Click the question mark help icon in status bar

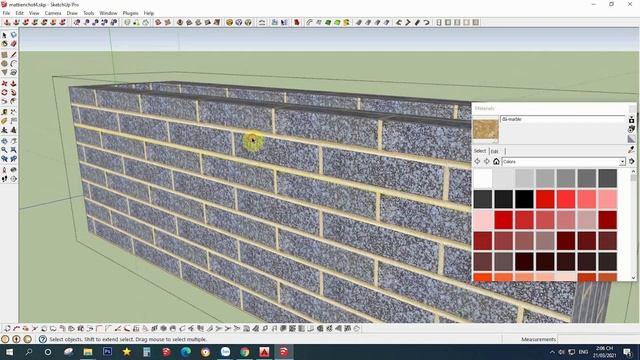[x=42, y=339]
